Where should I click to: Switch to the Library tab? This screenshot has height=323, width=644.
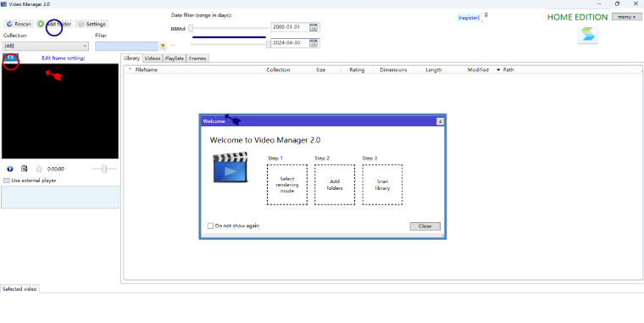tap(132, 58)
